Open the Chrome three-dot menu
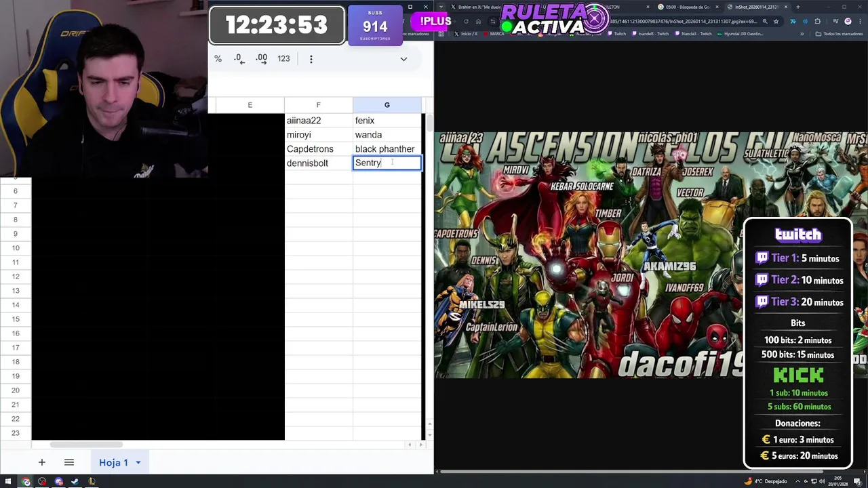The width and height of the screenshot is (868, 488). pyautogui.click(x=859, y=21)
